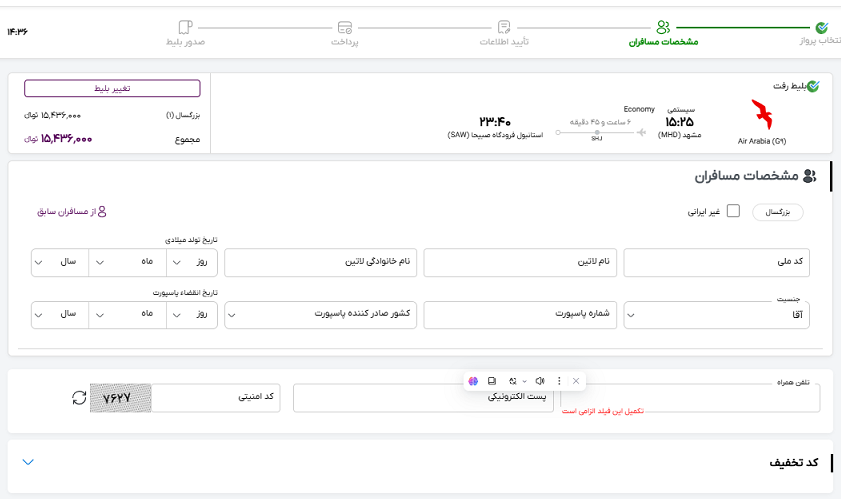This screenshot has width=841, height=499.
Task: Click the brain AI icon in floating toolbar
Action: [473, 381]
